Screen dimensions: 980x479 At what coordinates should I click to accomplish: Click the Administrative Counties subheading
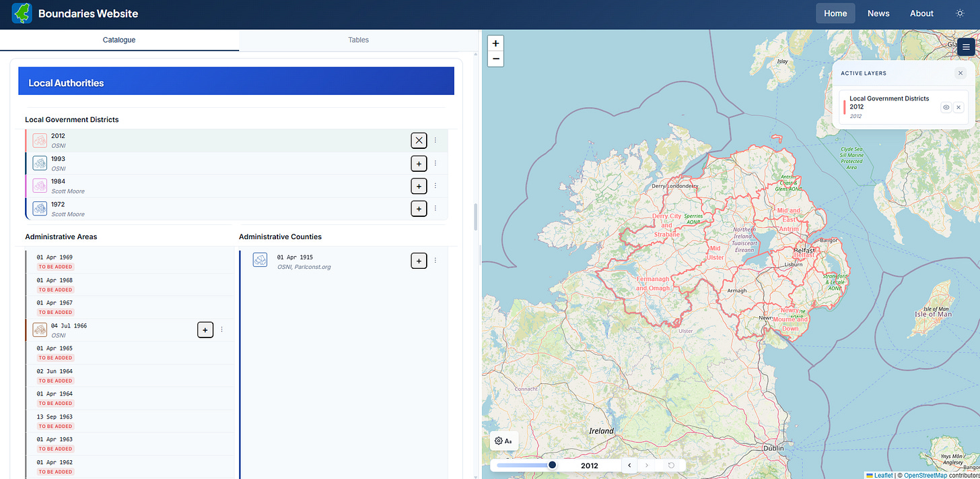(x=280, y=236)
